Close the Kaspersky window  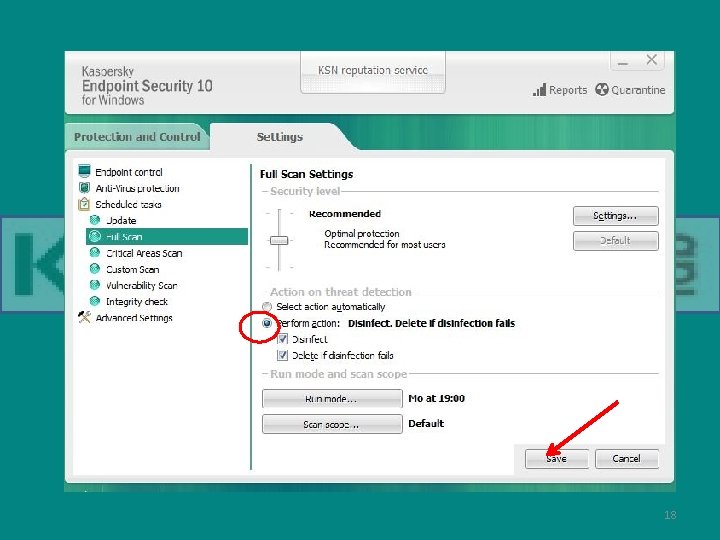652,60
